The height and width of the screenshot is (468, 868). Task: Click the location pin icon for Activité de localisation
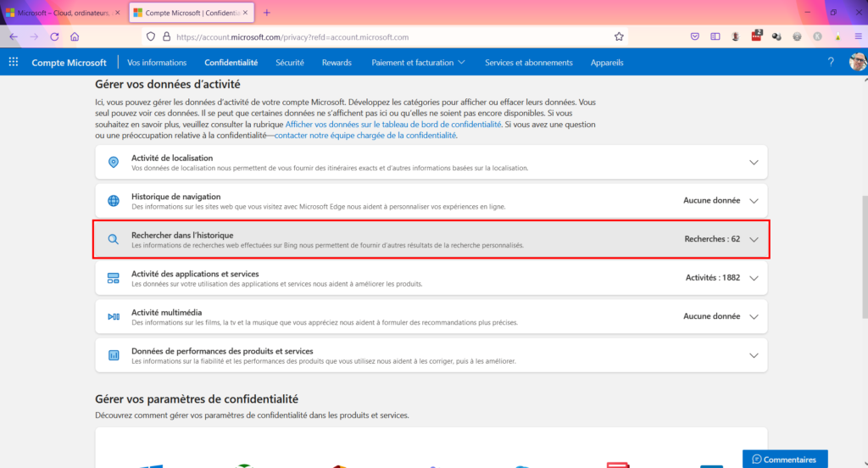[114, 162]
